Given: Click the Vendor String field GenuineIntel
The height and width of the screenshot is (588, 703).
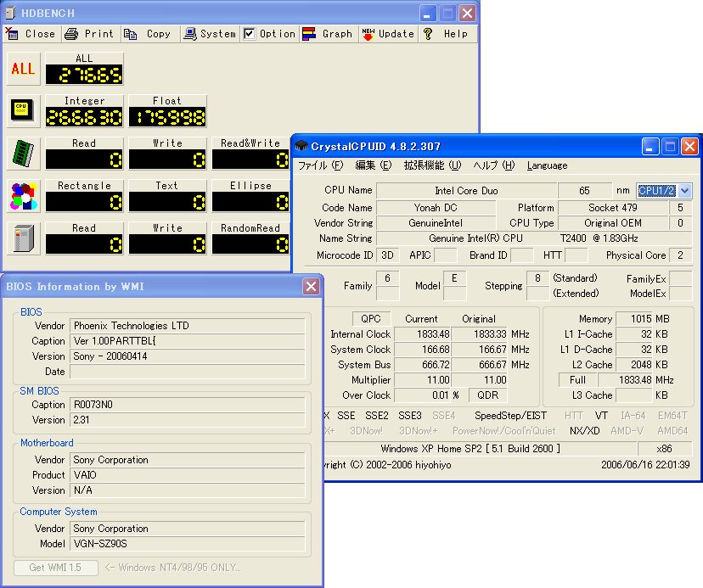Looking at the screenshot, I should (436, 223).
